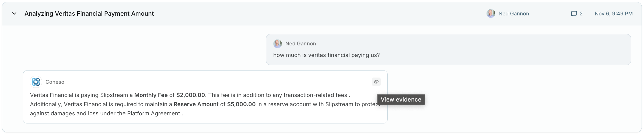This screenshot has height=134, width=644.
Task: Click the View evidence eye icon
Action: (x=376, y=82)
